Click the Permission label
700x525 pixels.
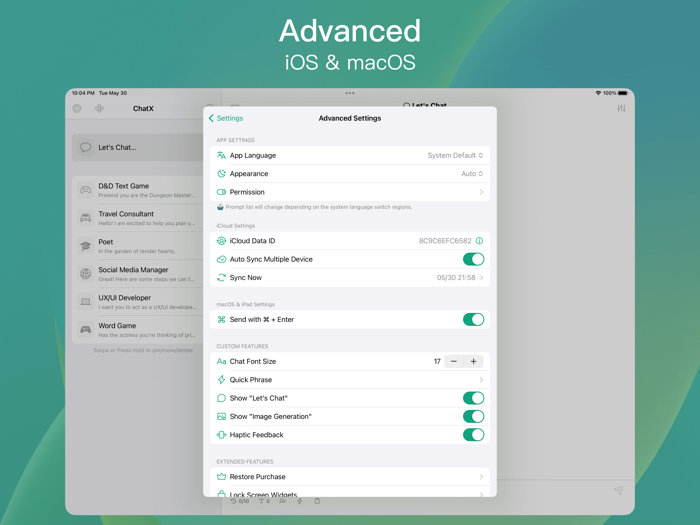click(247, 192)
